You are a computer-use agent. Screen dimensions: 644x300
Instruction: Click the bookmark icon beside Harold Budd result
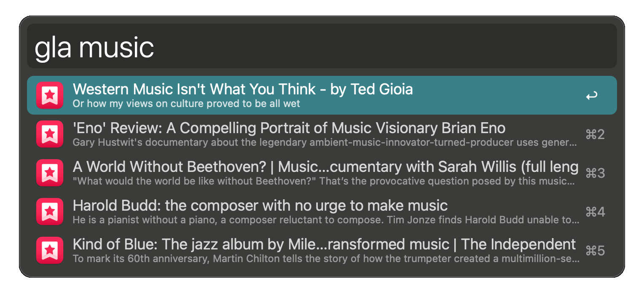[50, 212]
